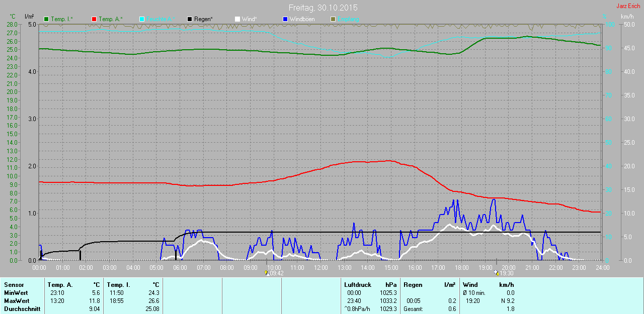This screenshot has height=314, width=644.
Task: Click the Wind table header
Action: (470, 285)
